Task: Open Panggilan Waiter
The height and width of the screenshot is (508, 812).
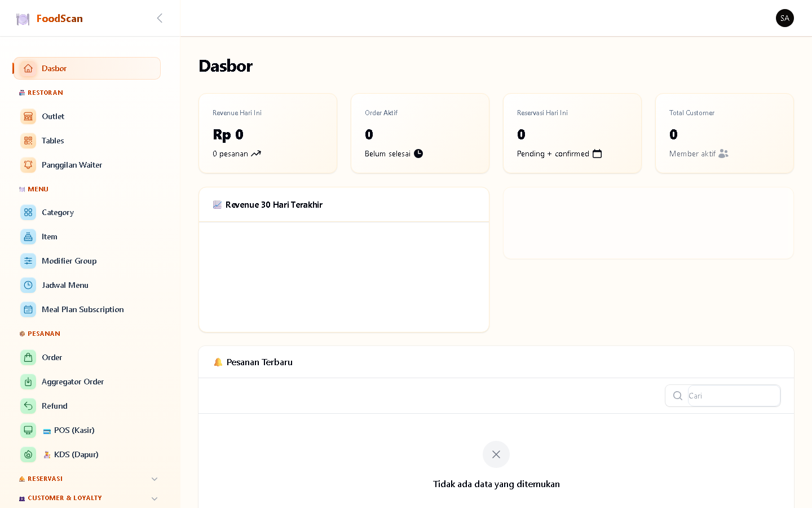Action: [87, 165]
